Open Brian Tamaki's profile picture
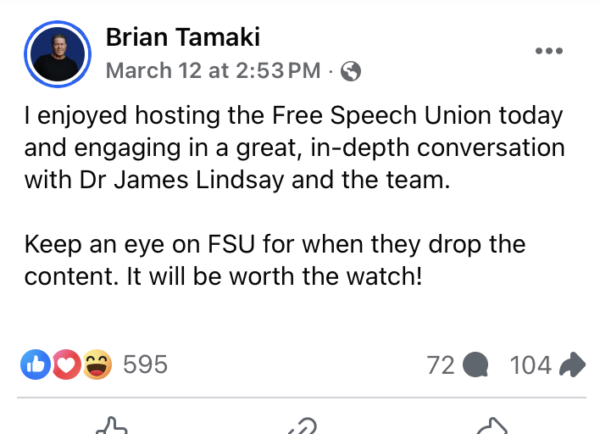 56,54
